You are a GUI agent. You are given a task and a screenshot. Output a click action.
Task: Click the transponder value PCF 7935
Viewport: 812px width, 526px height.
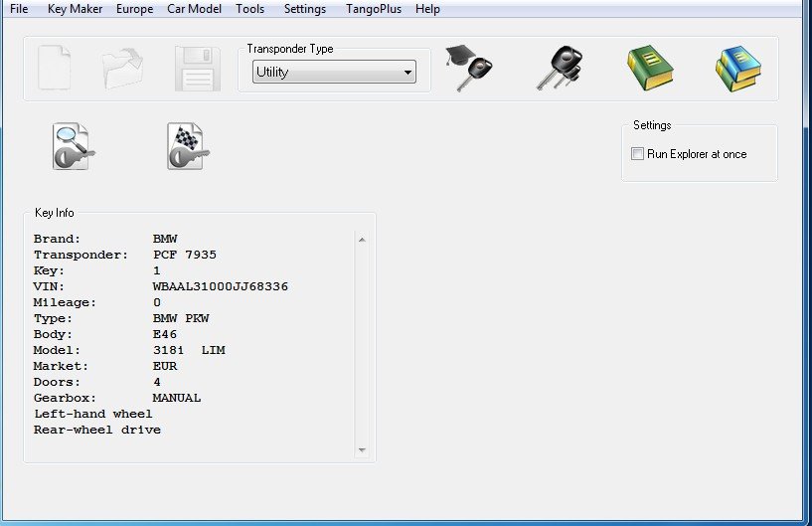tap(184, 255)
